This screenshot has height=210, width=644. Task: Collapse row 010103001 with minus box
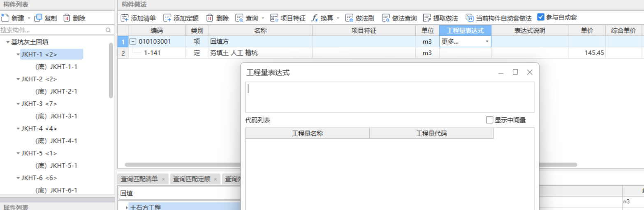pyautogui.click(x=133, y=42)
